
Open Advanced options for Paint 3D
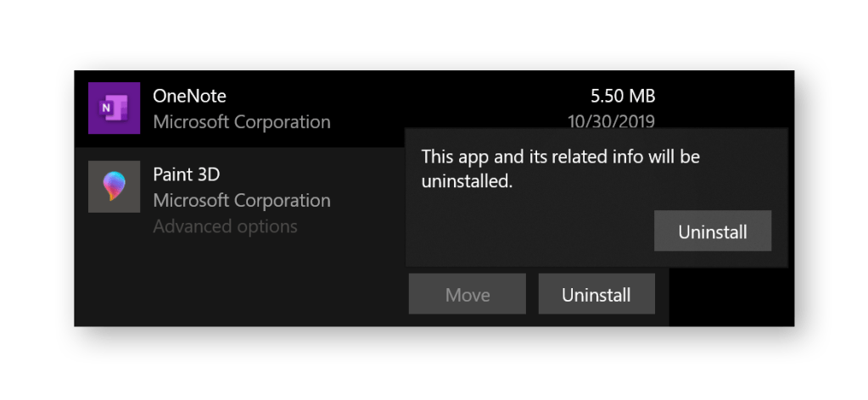click(225, 226)
